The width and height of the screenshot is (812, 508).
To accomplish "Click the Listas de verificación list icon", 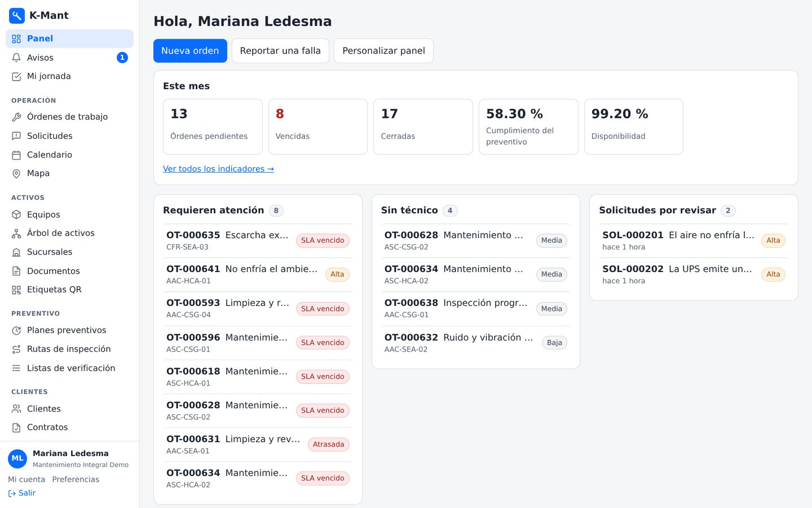I will pos(16,368).
